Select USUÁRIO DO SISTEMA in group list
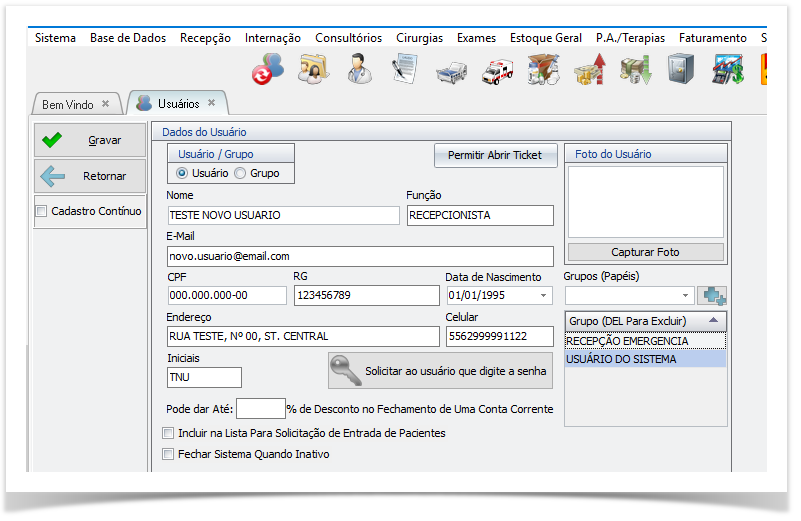 click(644, 359)
